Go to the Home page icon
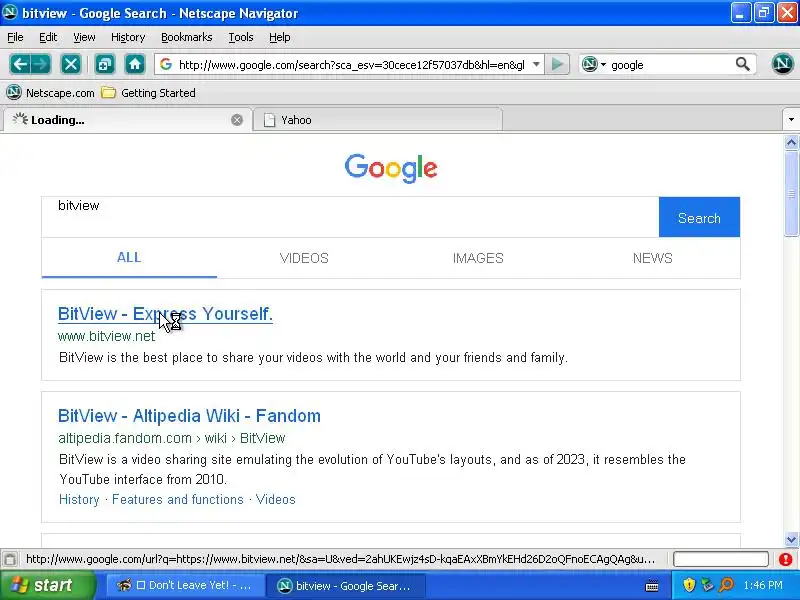Screen dimensions: 800x600 [135, 64]
